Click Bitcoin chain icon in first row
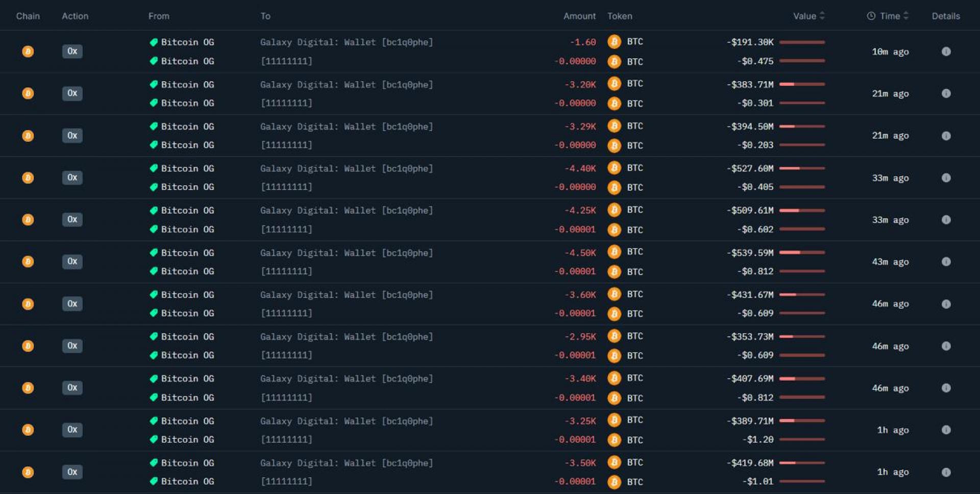 (28, 52)
